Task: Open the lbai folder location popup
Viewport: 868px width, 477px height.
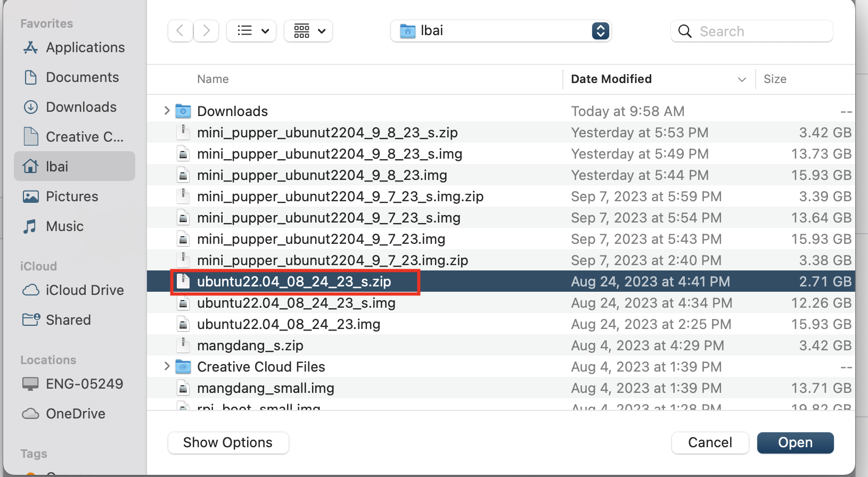Action: coord(501,31)
